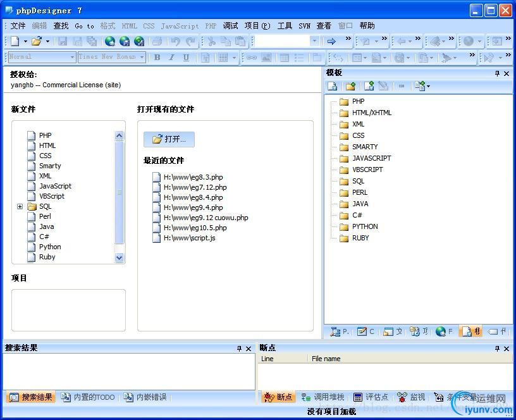Click the Save floppy disk toolbar icon
This screenshot has height=420, width=516.
coord(63,41)
